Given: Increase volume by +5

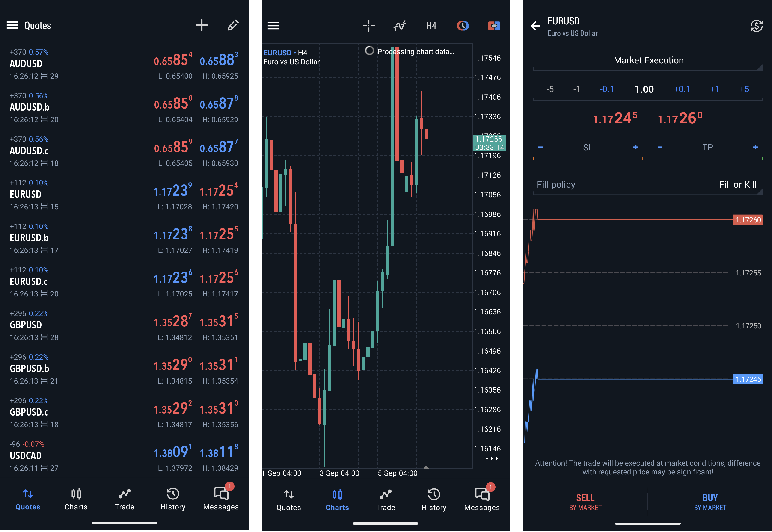Looking at the screenshot, I should [x=744, y=89].
